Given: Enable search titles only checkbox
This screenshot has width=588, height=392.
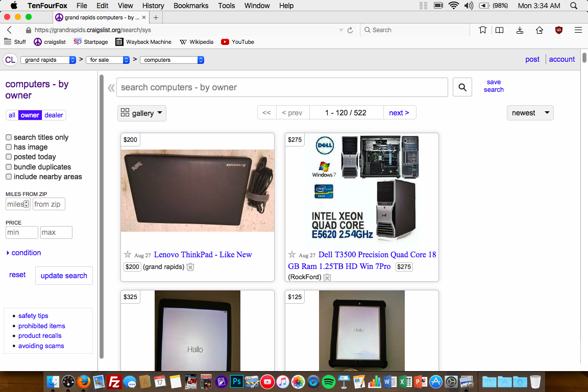Looking at the screenshot, I should point(9,137).
